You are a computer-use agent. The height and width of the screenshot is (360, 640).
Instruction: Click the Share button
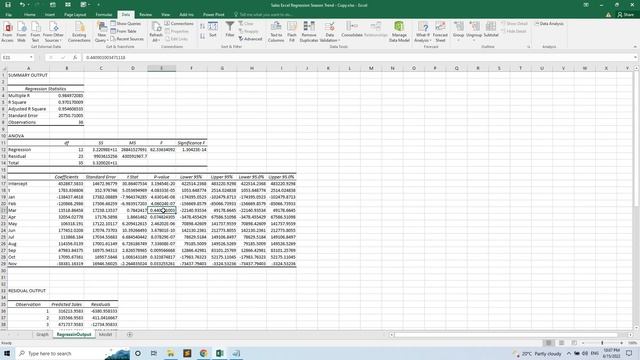pyautogui.click(x=626, y=14)
